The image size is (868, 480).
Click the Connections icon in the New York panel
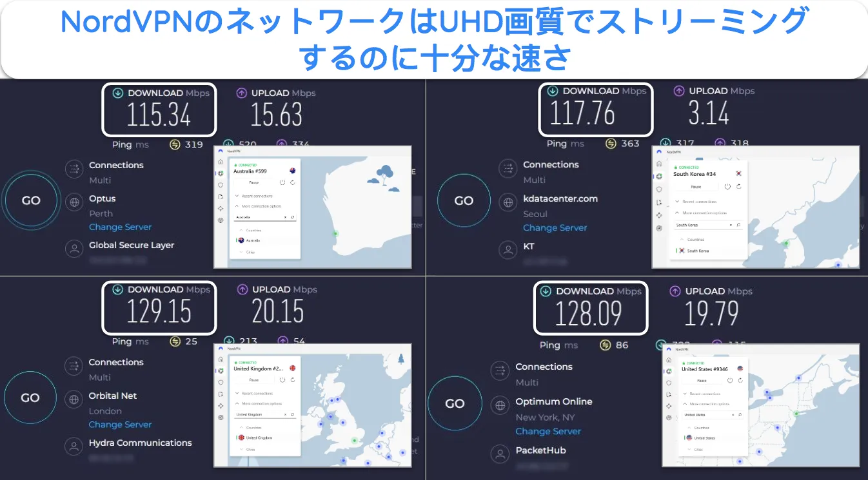(x=500, y=370)
